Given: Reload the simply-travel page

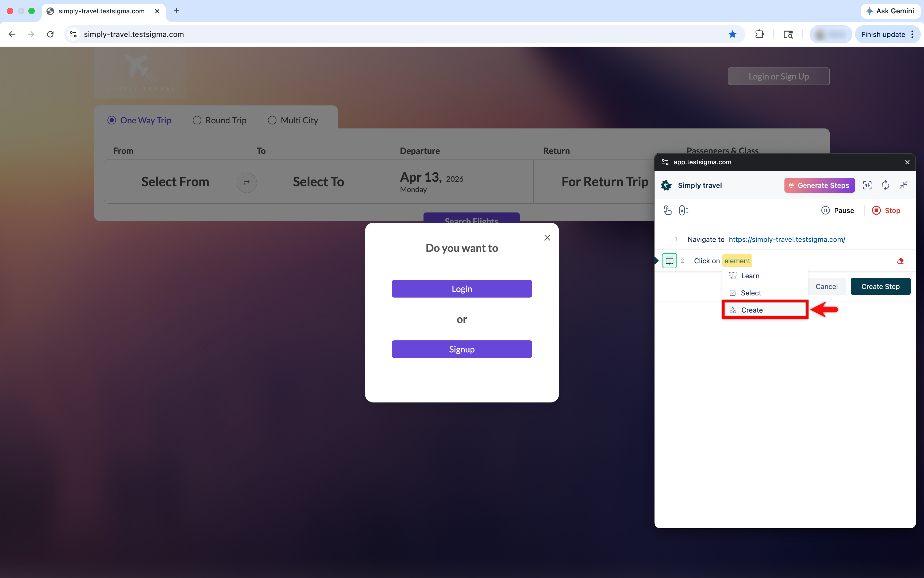Looking at the screenshot, I should pyautogui.click(x=50, y=35).
